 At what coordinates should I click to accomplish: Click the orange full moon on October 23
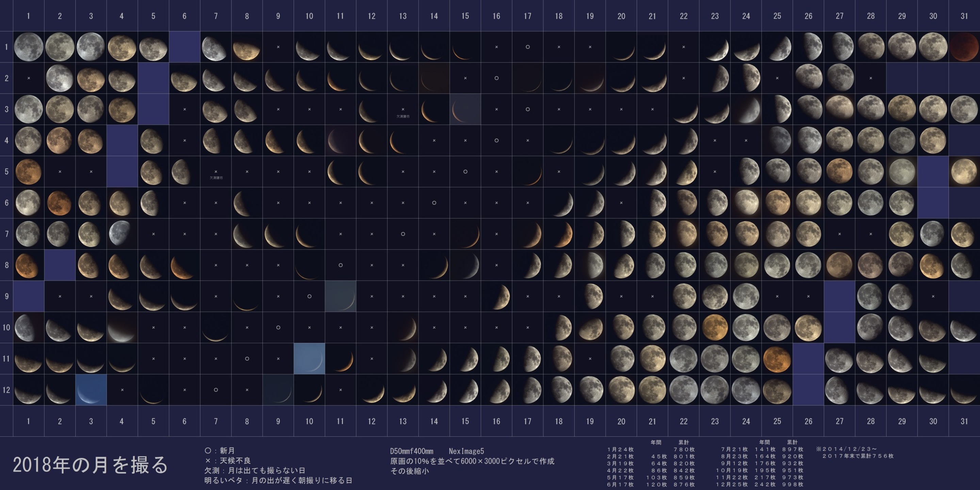[715, 328]
